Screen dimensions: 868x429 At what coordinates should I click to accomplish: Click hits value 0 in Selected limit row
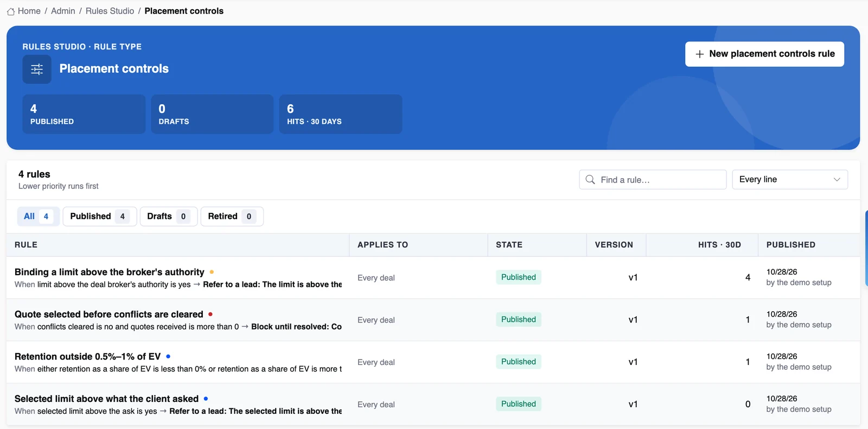[x=748, y=404]
